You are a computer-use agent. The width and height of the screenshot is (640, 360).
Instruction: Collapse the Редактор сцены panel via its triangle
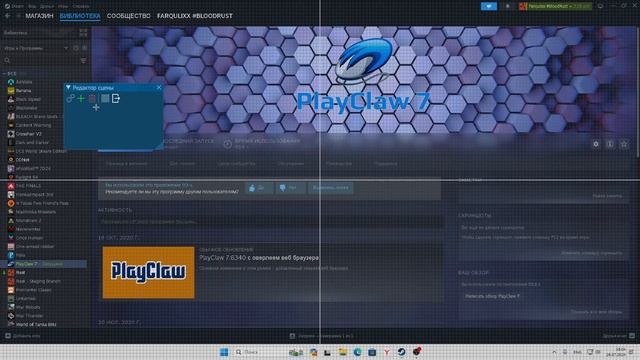coord(68,87)
